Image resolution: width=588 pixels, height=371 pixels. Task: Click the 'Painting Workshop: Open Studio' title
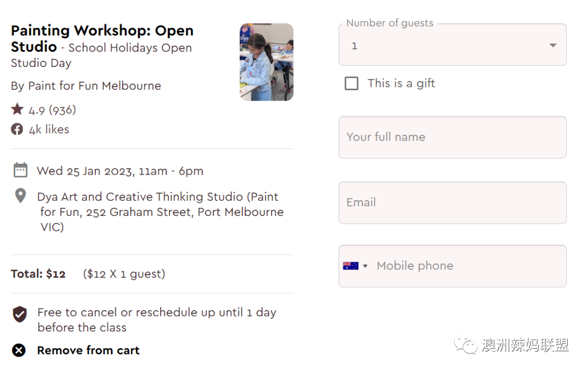[x=102, y=38]
